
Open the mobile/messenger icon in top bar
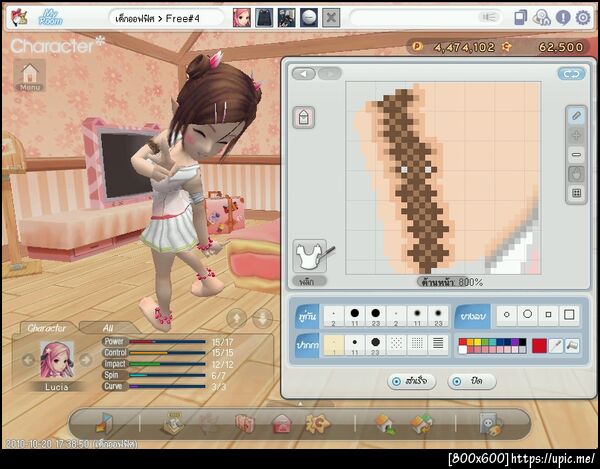point(520,18)
